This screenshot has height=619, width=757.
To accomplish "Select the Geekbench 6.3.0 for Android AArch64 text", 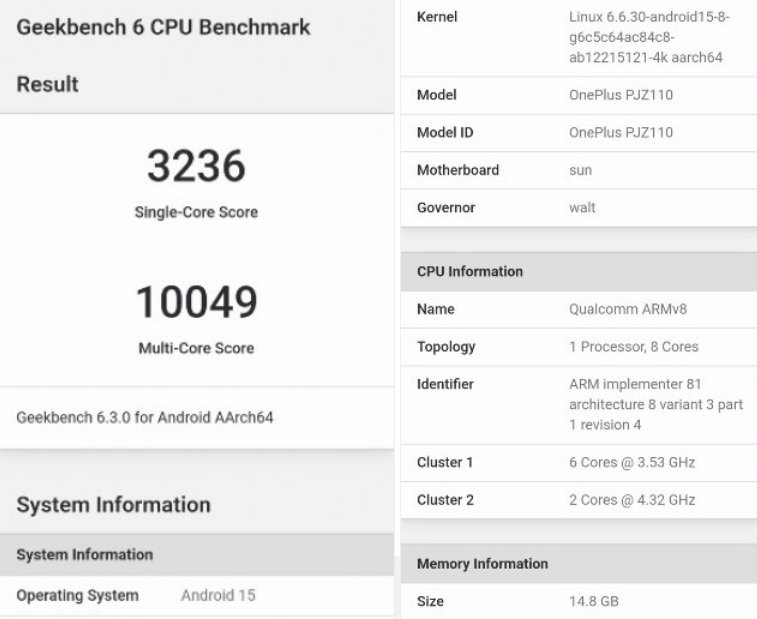I will [x=145, y=417].
